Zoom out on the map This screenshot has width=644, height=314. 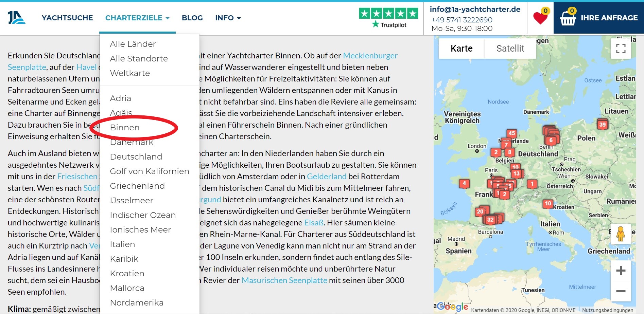621,291
